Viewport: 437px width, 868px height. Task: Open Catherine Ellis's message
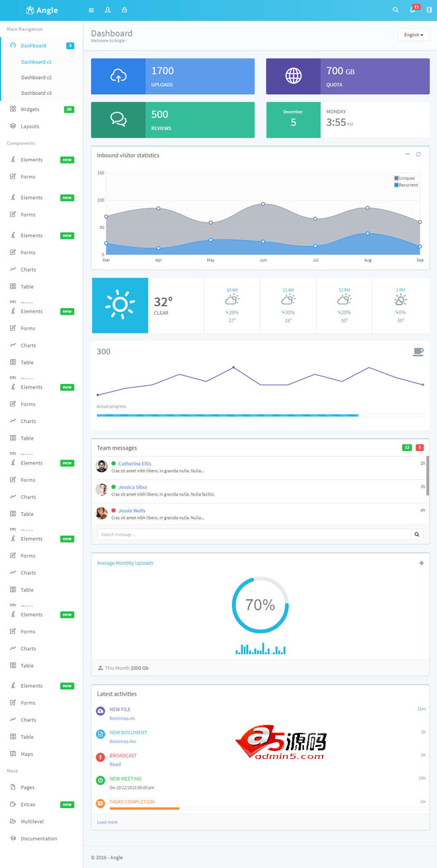click(134, 464)
